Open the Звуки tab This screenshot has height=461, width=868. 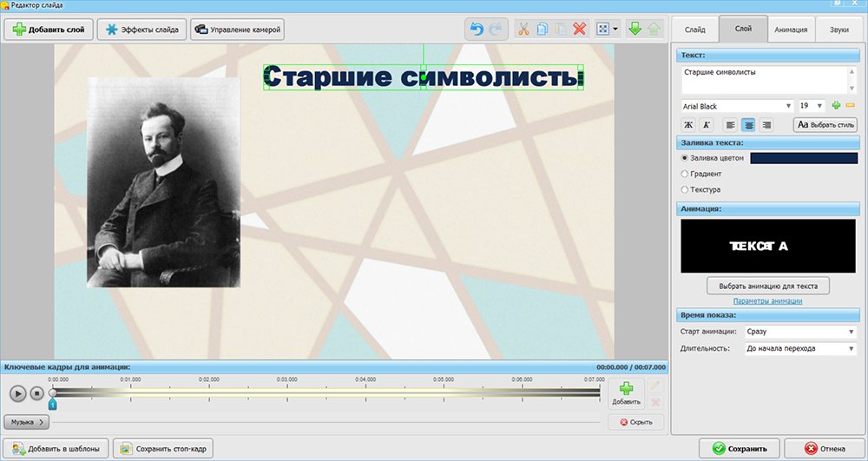pos(838,30)
